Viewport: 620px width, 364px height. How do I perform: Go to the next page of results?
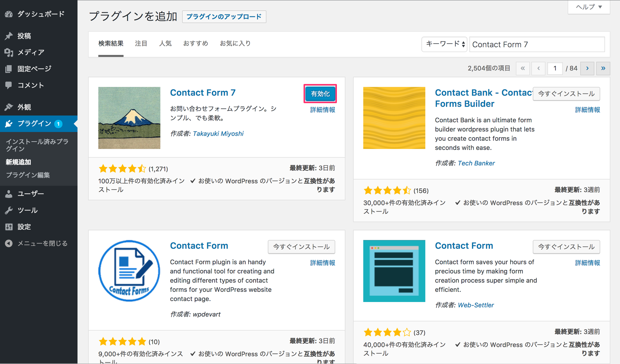(x=587, y=68)
